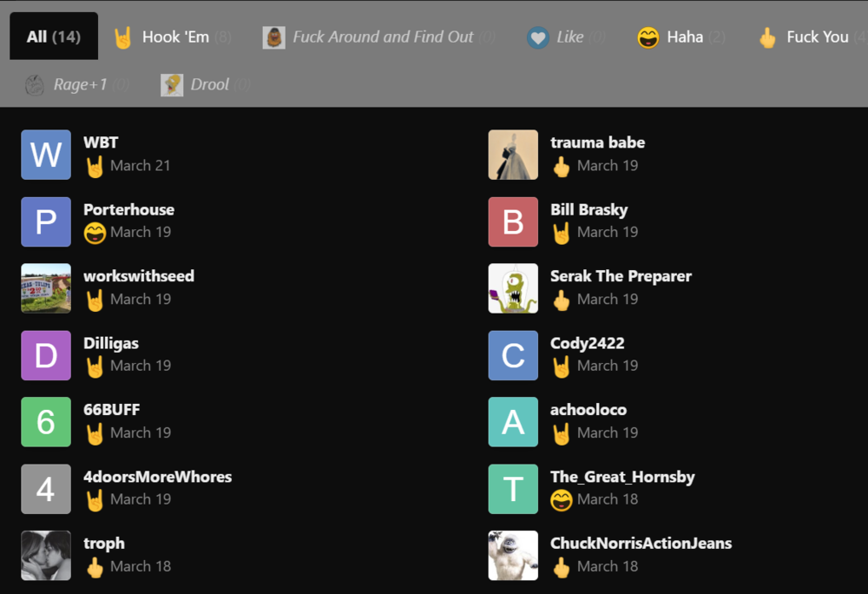Click workswithseed's profile picture thumbnail
Viewport: 868px width, 594px height.
(x=46, y=288)
